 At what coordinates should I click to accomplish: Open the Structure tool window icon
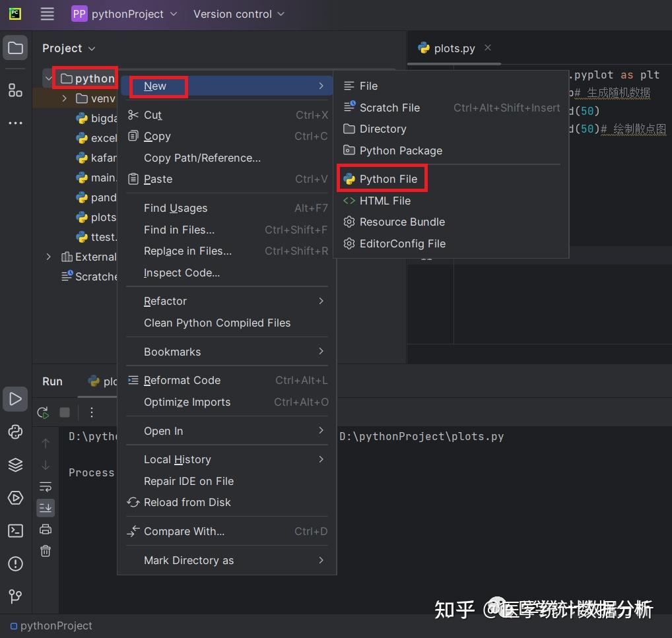[15, 90]
